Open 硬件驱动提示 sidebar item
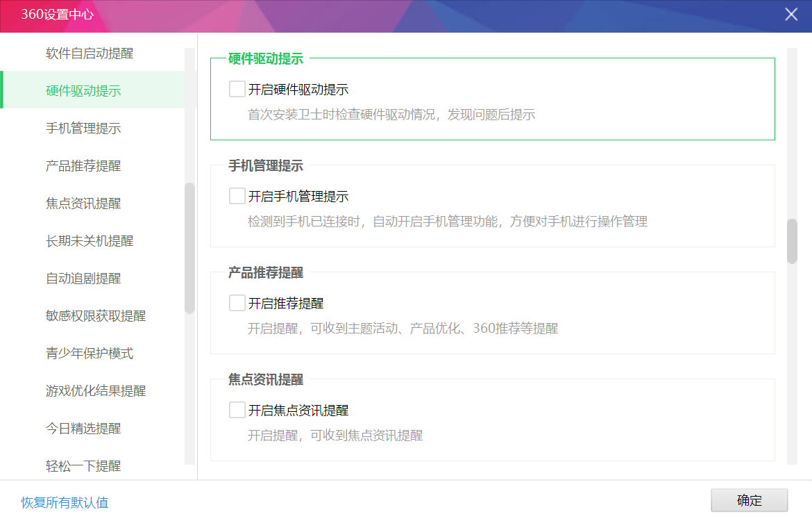 click(83, 91)
